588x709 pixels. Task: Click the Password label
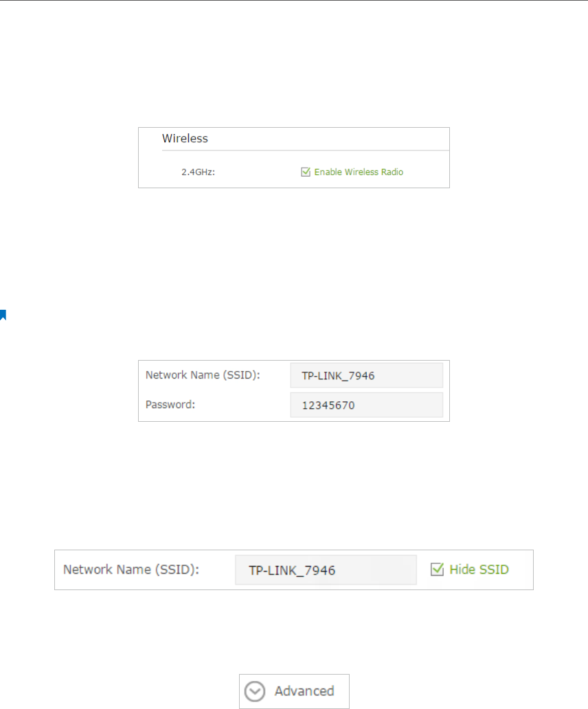pos(170,405)
